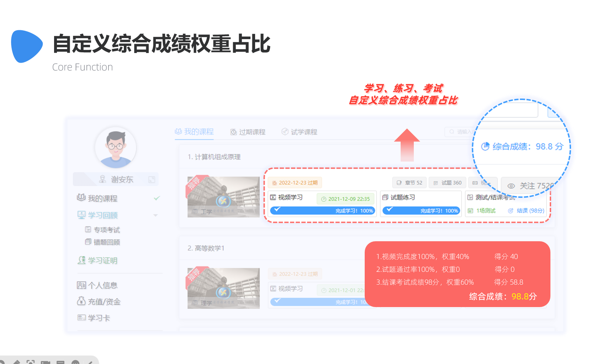The image size is (607, 364).
Task: Click the user avatar picture
Action: (x=116, y=148)
